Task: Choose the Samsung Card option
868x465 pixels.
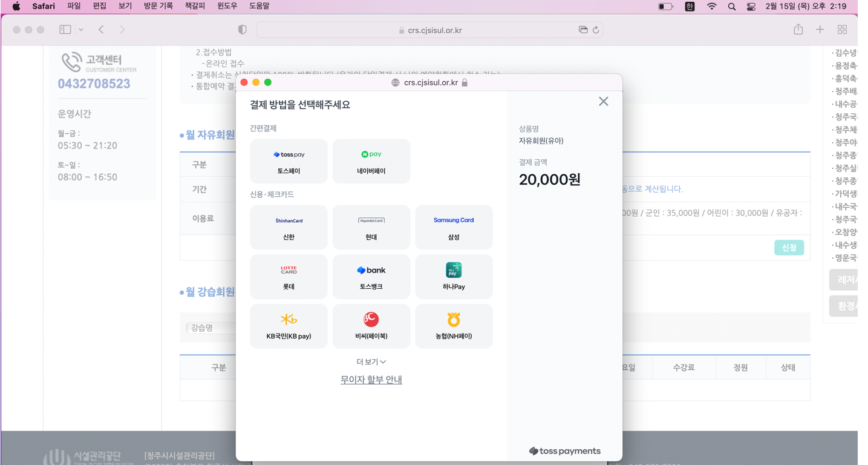Action: pos(454,227)
